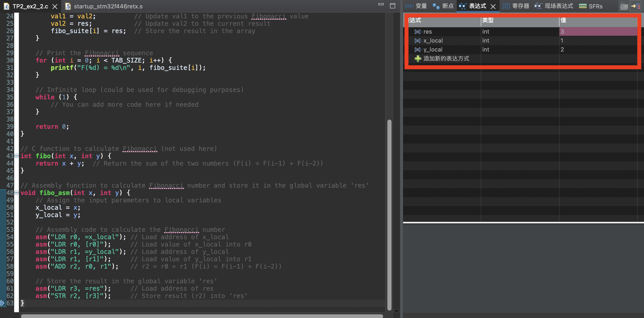Minimize the editor pane

tap(381, 5)
